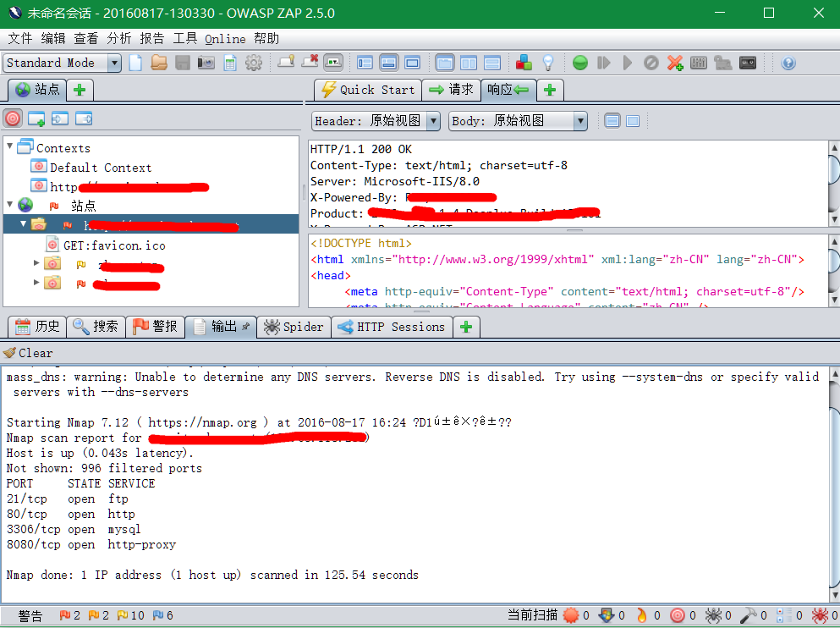Clear the output panel with Clear button
This screenshot has width=840, height=628.
[x=28, y=353]
